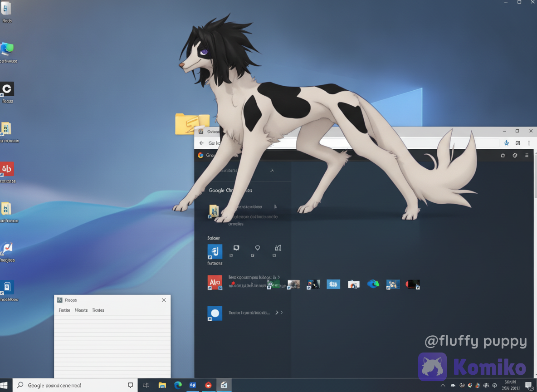Click the share icon in the dark header bar
The width and height of the screenshot is (537, 392).
tap(503, 155)
